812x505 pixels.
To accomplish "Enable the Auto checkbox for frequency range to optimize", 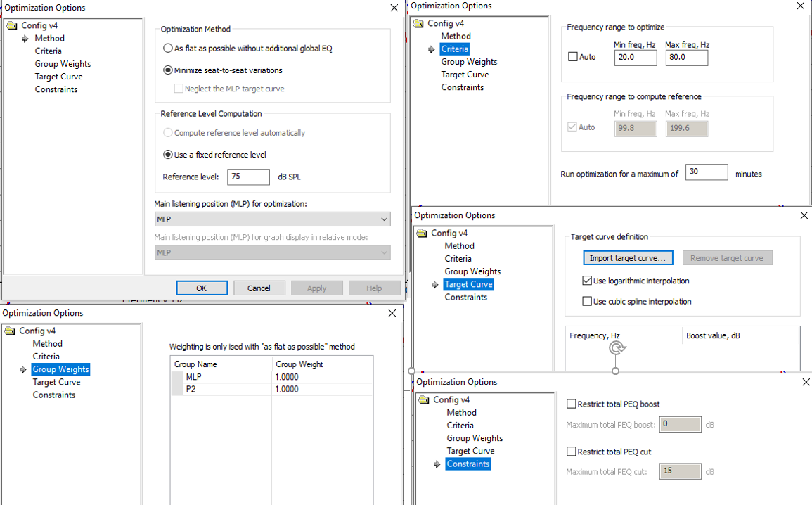I will pyautogui.click(x=573, y=57).
